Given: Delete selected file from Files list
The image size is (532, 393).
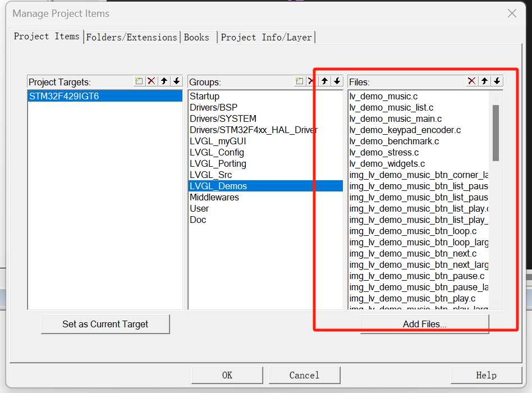Looking at the screenshot, I should click(x=472, y=81).
